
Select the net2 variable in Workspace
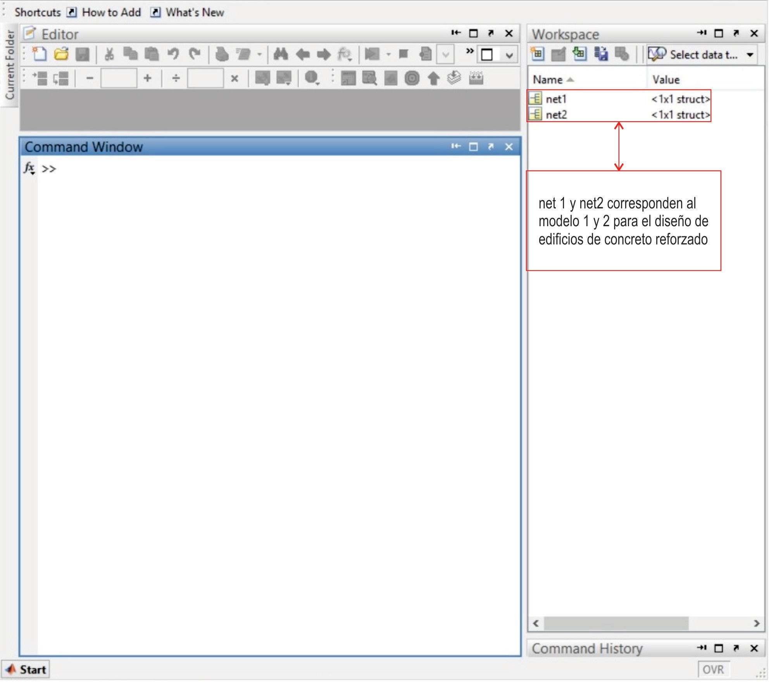pyautogui.click(x=556, y=115)
